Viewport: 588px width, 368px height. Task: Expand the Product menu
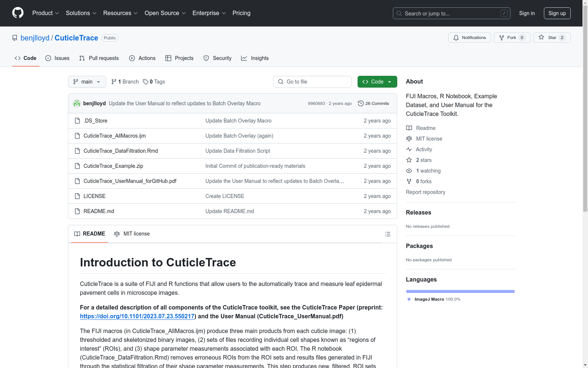[x=46, y=13]
